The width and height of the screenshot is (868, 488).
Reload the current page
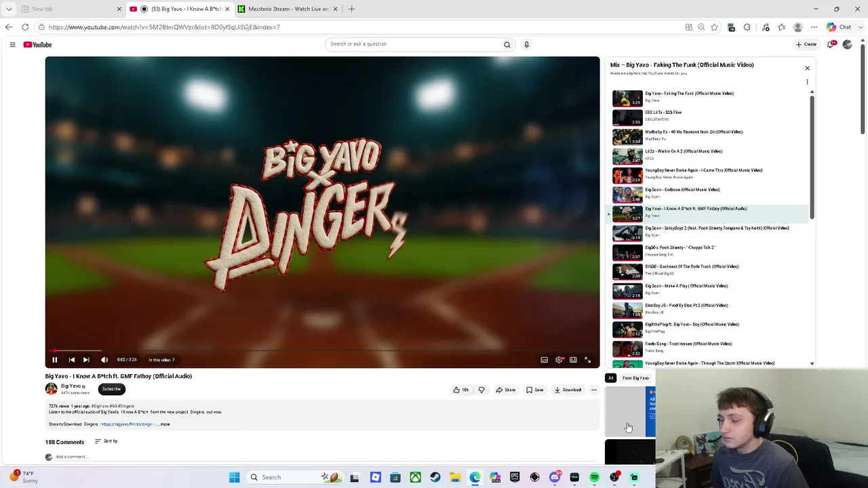coord(25,27)
